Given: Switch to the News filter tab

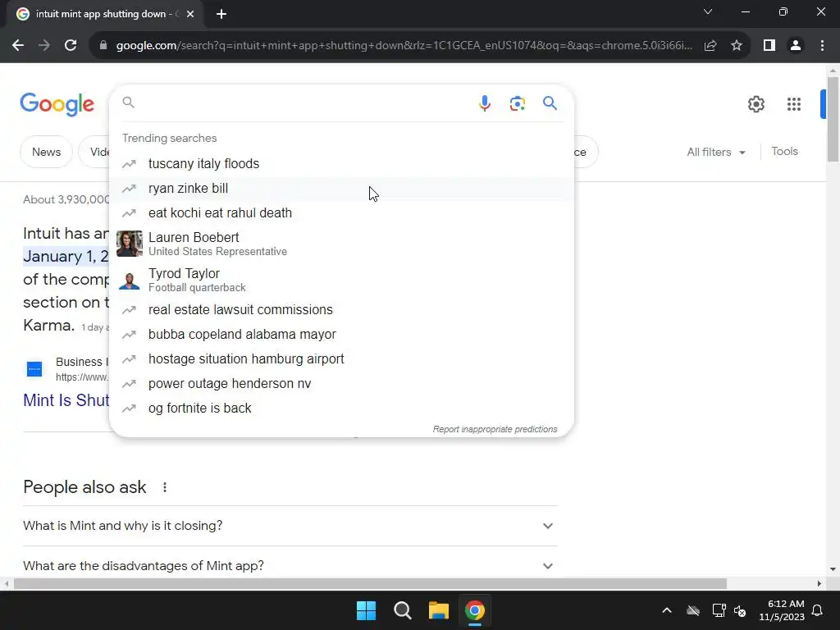Looking at the screenshot, I should pyautogui.click(x=46, y=152).
